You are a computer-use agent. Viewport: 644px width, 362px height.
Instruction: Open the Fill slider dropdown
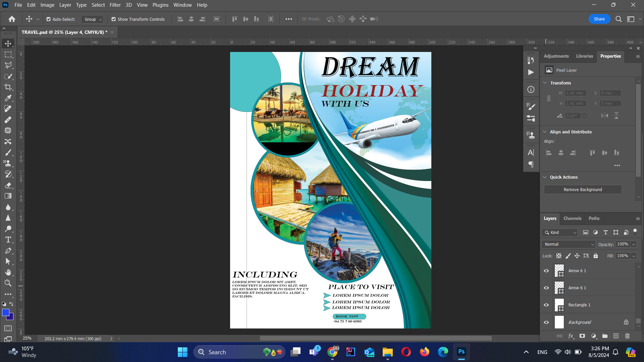pyautogui.click(x=634, y=256)
